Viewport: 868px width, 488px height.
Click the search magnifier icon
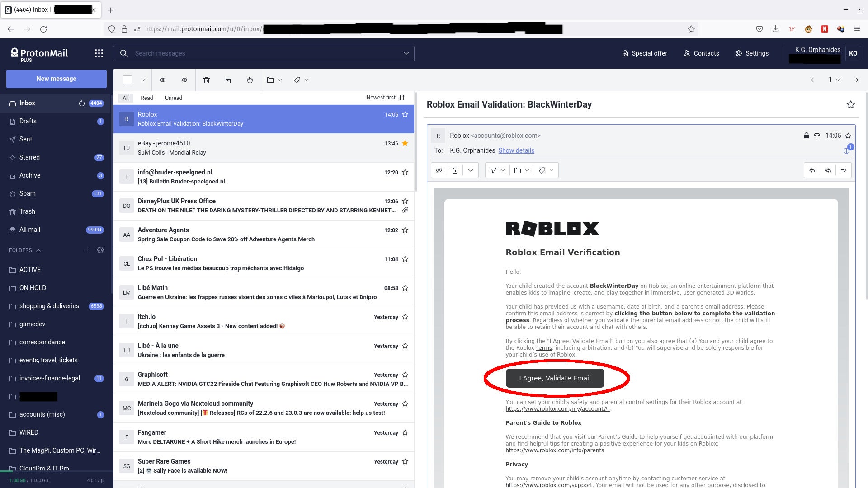click(x=124, y=53)
